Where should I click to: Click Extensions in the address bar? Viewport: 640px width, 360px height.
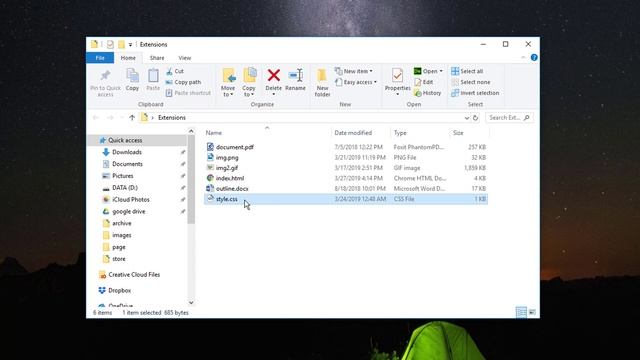[172, 118]
